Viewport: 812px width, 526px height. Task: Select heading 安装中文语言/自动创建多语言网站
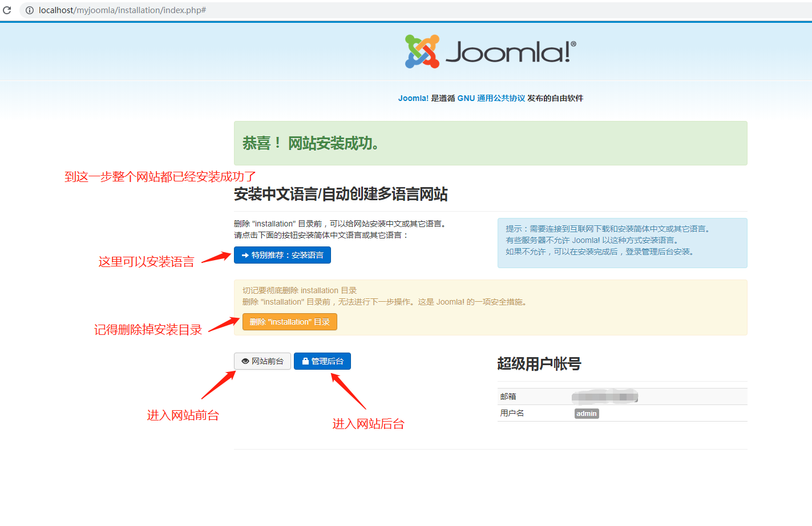point(341,195)
